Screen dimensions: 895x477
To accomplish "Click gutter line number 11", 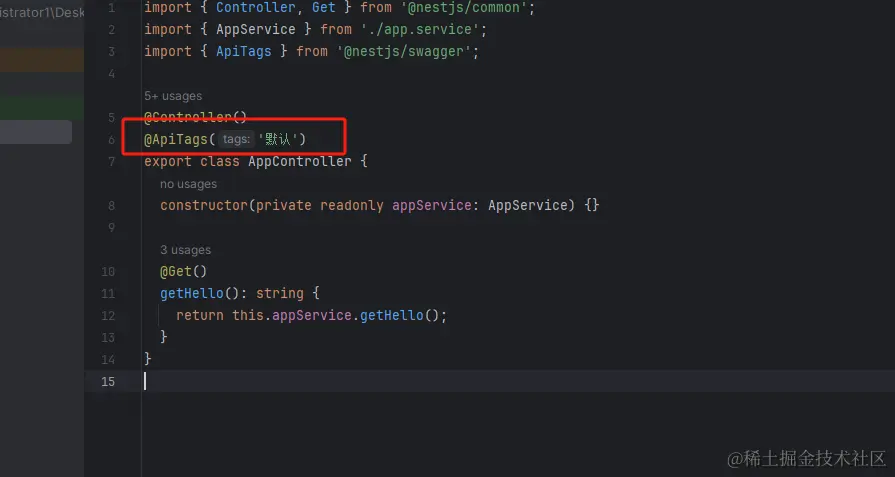I will [108, 294].
